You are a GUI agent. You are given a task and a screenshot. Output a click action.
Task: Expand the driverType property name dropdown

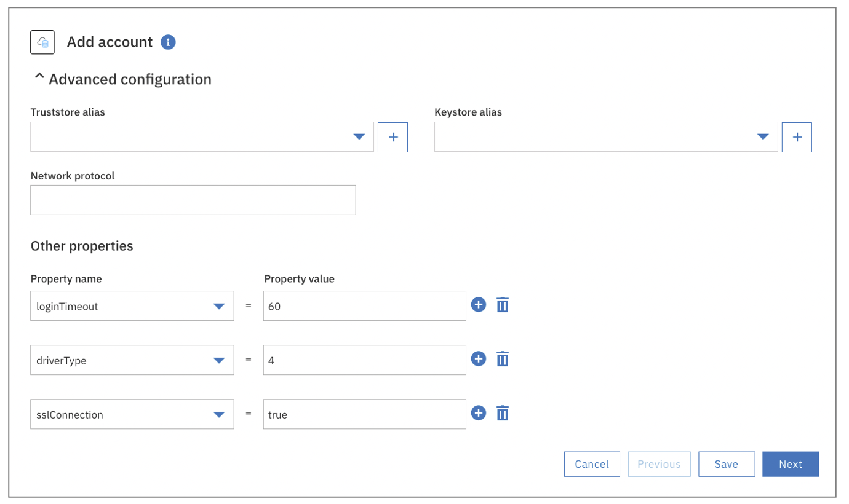(219, 360)
